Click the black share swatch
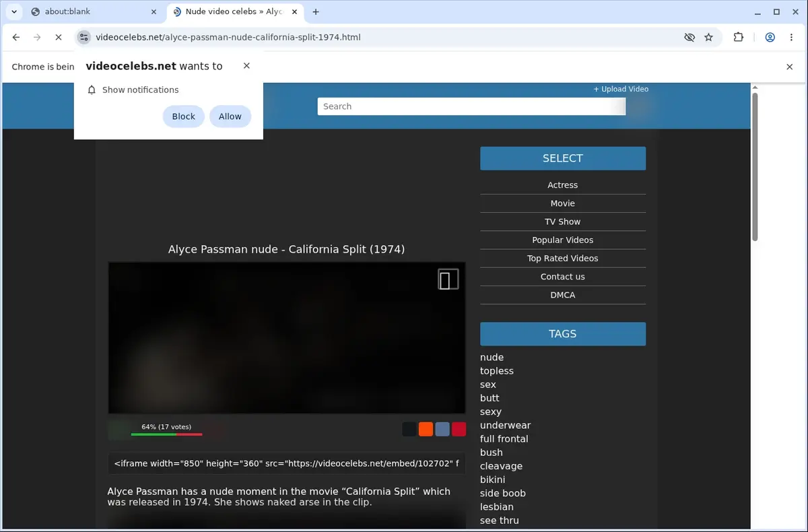The height and width of the screenshot is (532, 808). [409, 429]
